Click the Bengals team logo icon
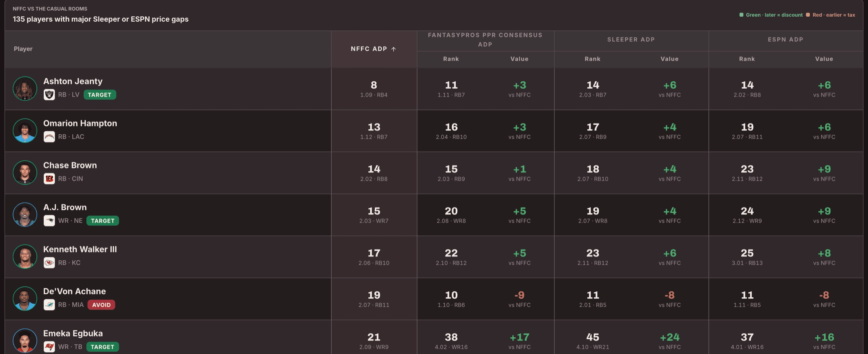Screen dimensions: 868x354 49,179
